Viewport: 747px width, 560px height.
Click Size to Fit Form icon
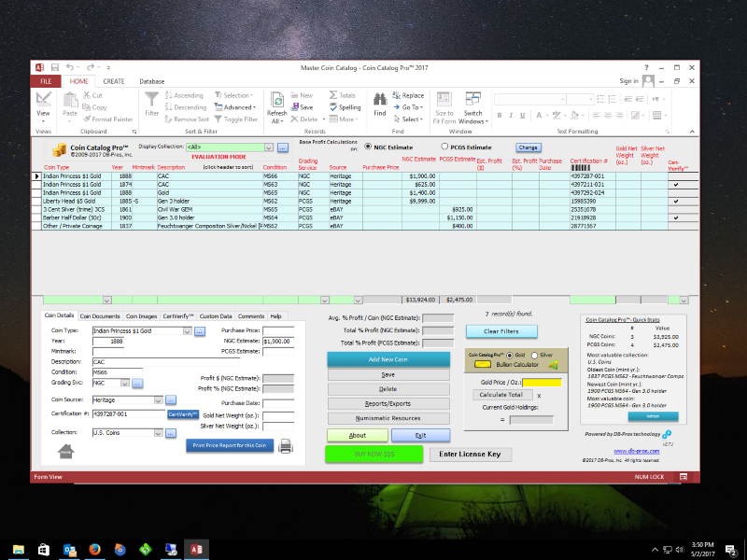click(x=444, y=99)
